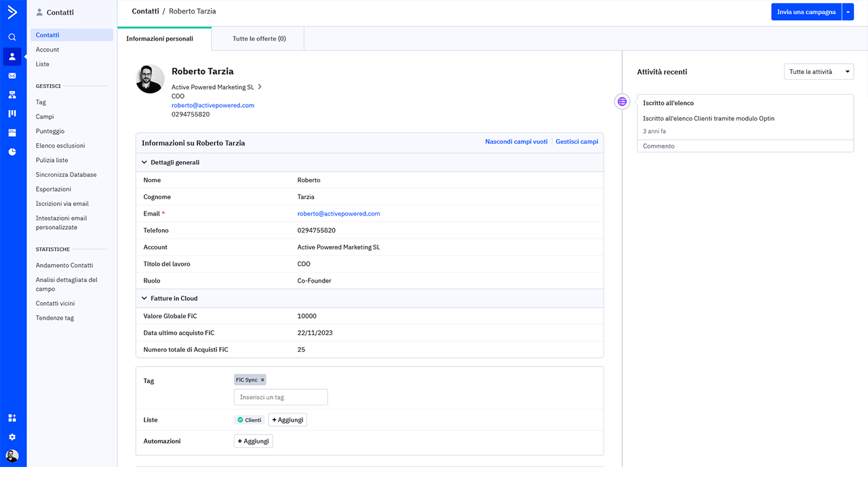Click the Cognome value Tarzia
The width and height of the screenshot is (868, 488).
pyautogui.click(x=306, y=197)
